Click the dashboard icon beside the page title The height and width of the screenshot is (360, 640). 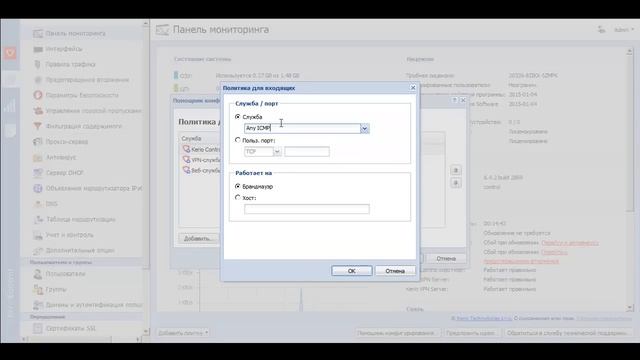(162, 30)
